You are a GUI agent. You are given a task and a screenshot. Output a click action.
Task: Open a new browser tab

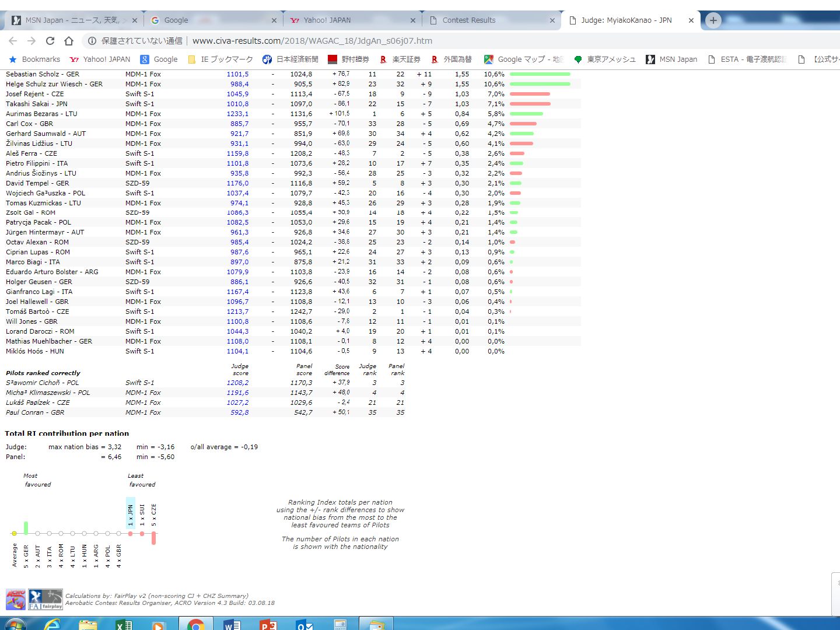713,20
